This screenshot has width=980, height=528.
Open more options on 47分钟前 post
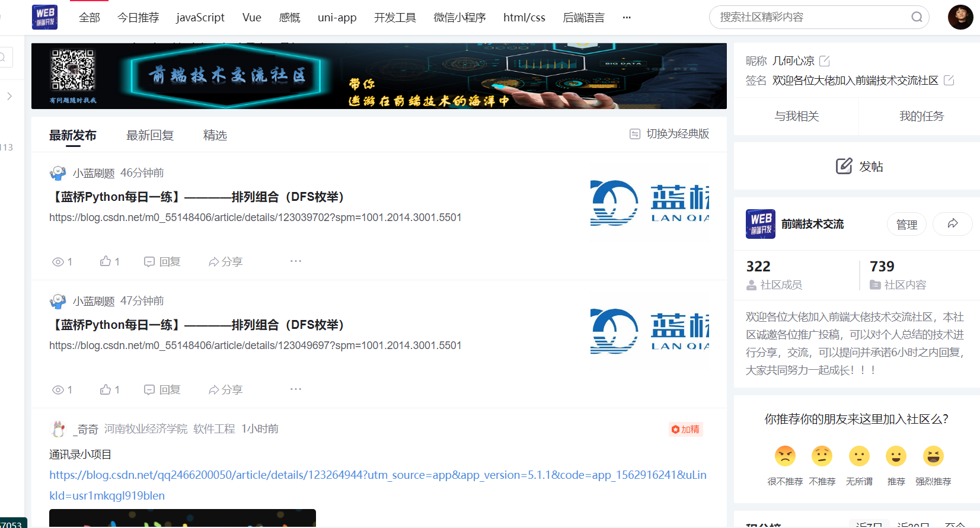(296, 389)
